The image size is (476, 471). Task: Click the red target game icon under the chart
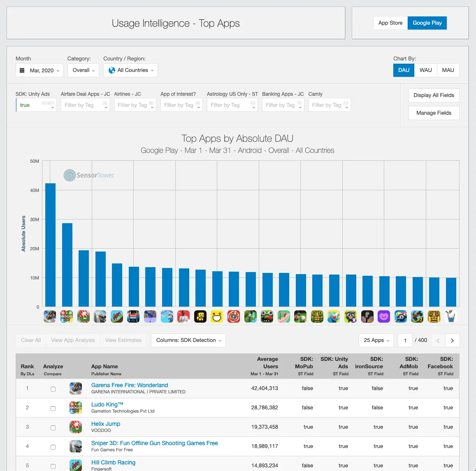click(234, 316)
